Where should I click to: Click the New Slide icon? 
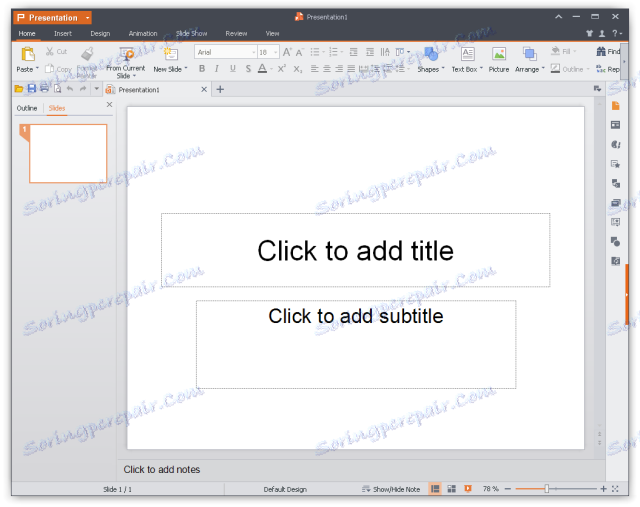click(171, 54)
